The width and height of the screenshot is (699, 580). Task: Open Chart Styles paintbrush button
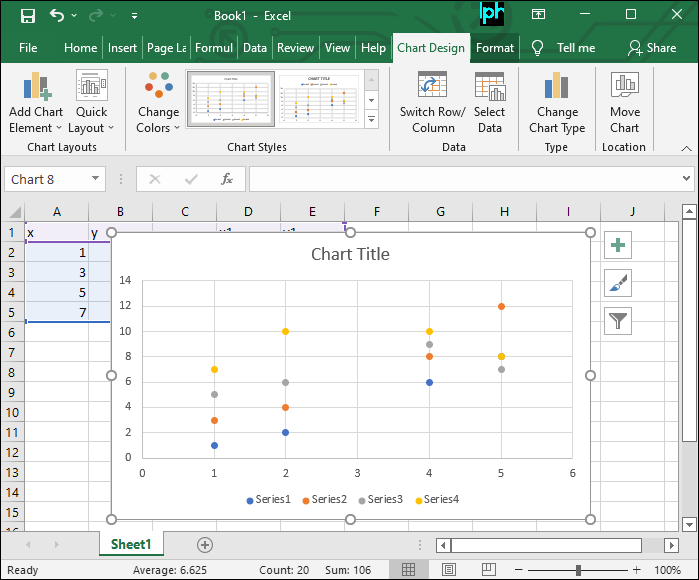point(618,283)
